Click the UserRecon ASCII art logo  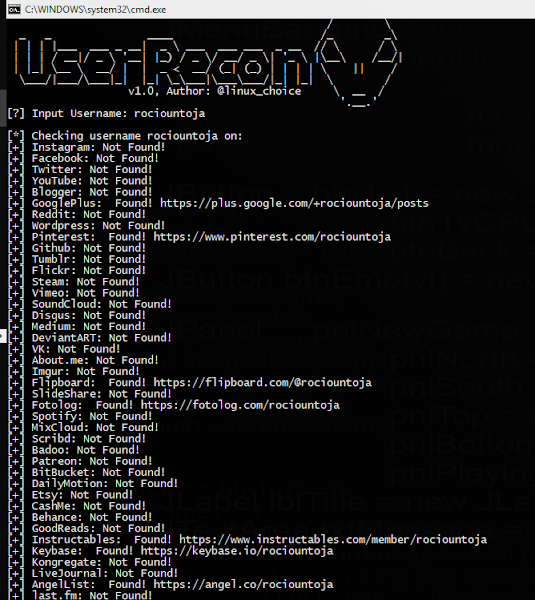[x=163, y=61]
